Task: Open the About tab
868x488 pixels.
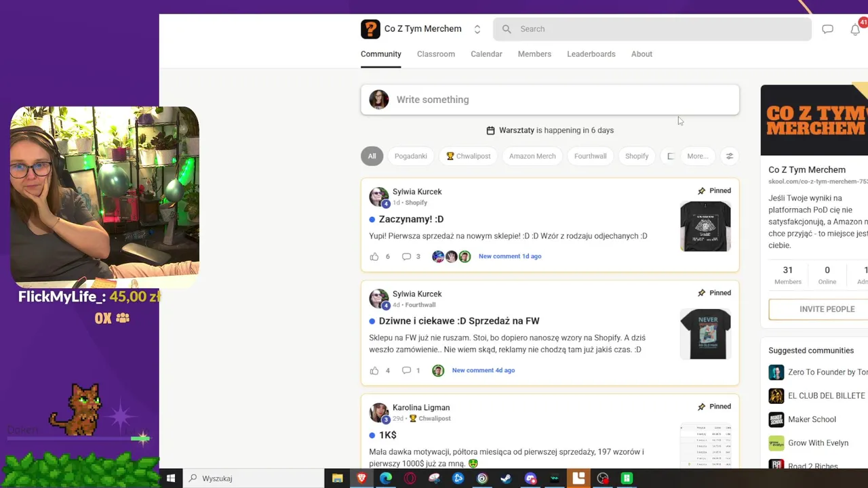Action: tap(642, 54)
